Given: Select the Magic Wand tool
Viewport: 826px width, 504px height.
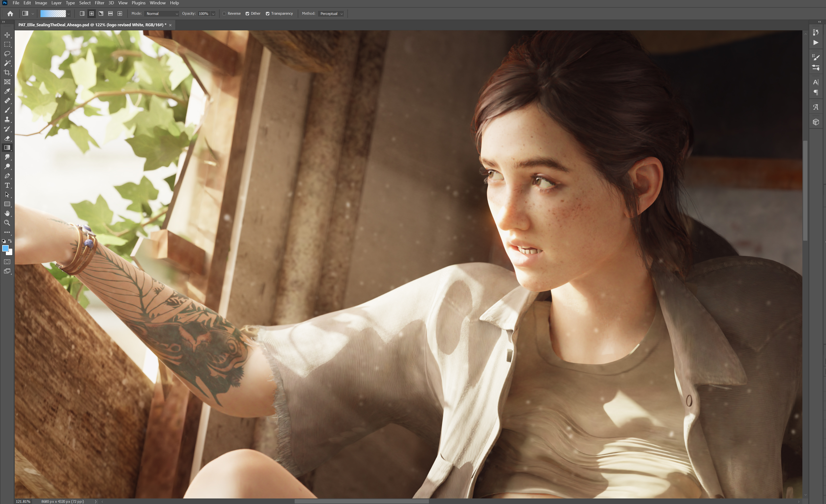Looking at the screenshot, I should 7,63.
